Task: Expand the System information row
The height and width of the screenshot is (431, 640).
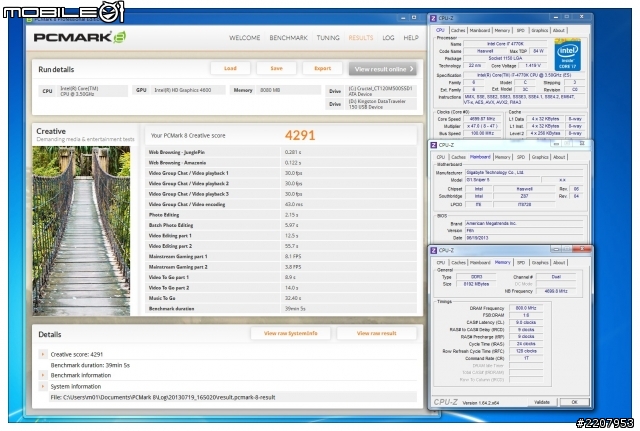Action: (x=42, y=386)
